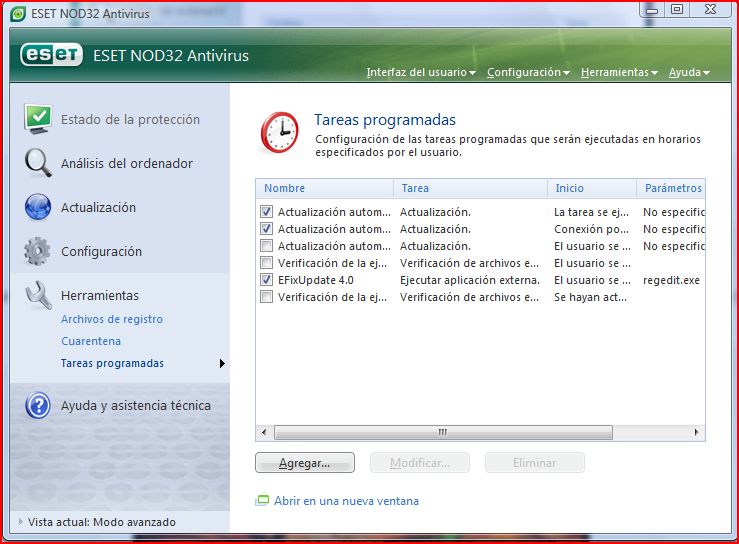Image resolution: width=739 pixels, height=544 pixels.
Task: Sort by the Inicio column header
Action: [592, 188]
